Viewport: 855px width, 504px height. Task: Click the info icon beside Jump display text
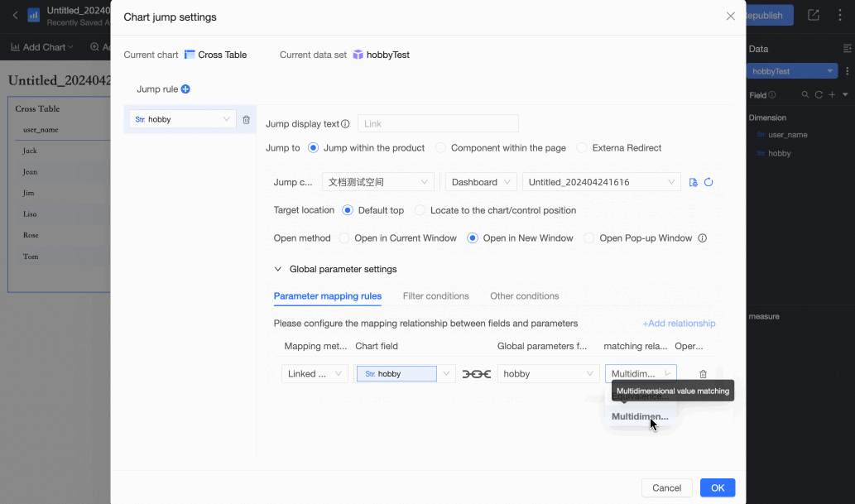coord(345,124)
